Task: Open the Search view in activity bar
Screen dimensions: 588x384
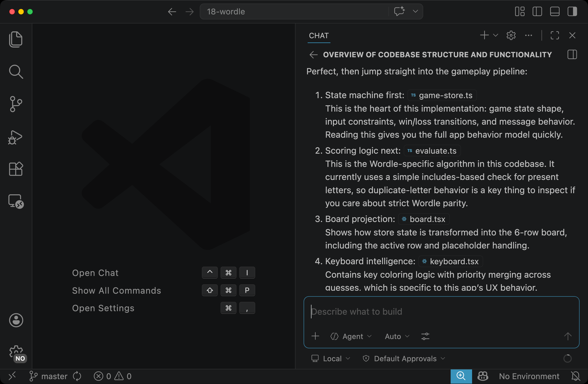Action: point(16,72)
